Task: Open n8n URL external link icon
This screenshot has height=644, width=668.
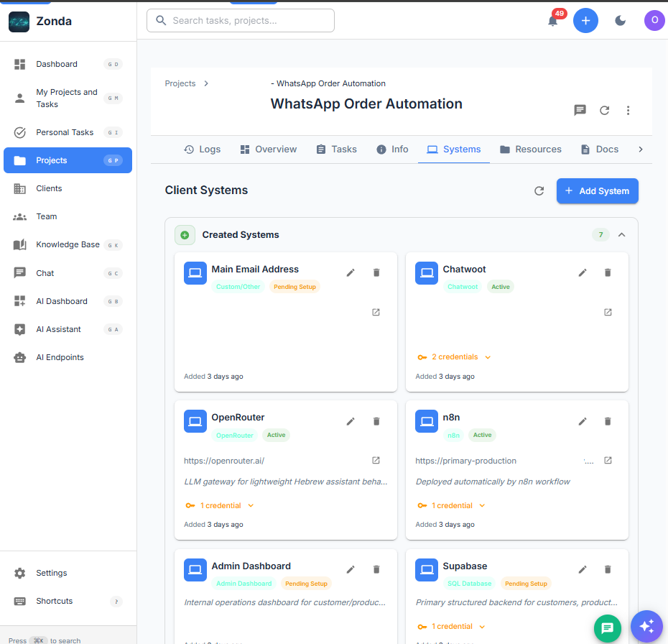Action: [608, 460]
